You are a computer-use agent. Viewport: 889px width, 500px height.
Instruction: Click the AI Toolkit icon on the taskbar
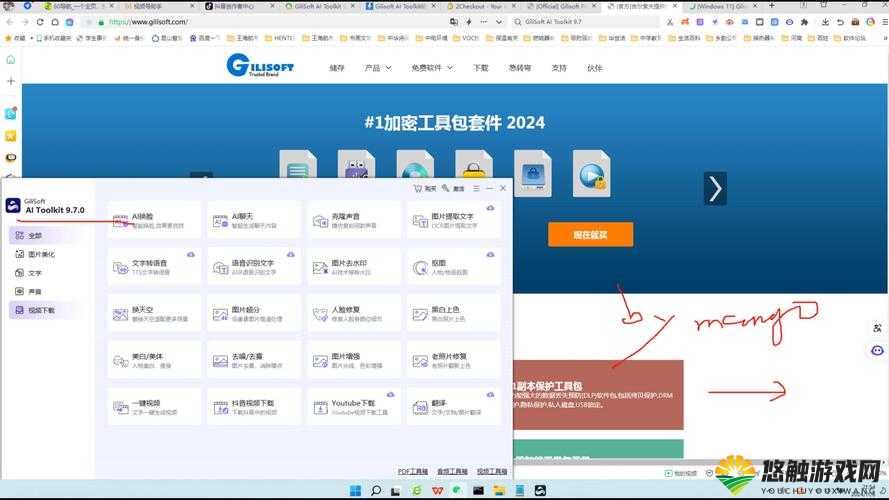coord(540,490)
